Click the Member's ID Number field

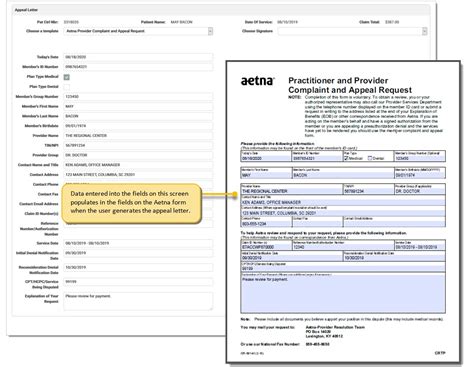pos(138,67)
